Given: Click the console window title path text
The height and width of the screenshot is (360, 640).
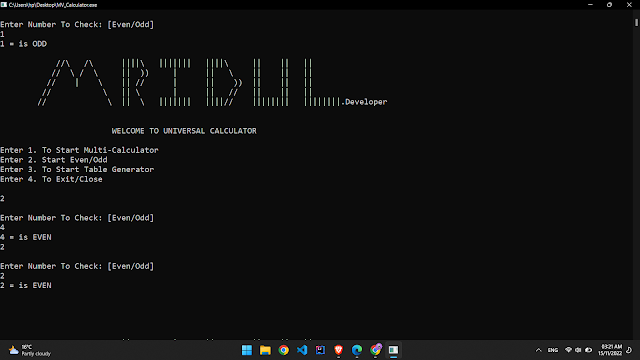Looking at the screenshot, I should coord(53,5).
